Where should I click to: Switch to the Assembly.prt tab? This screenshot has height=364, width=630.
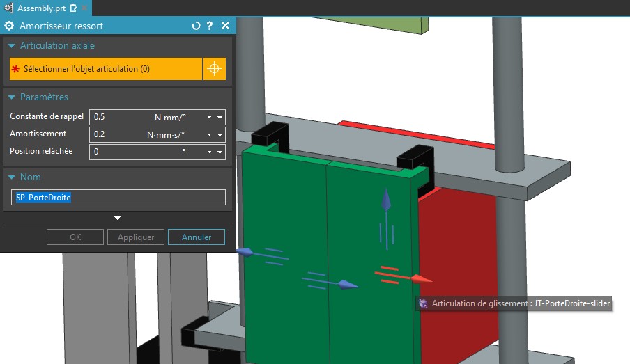tap(41, 8)
